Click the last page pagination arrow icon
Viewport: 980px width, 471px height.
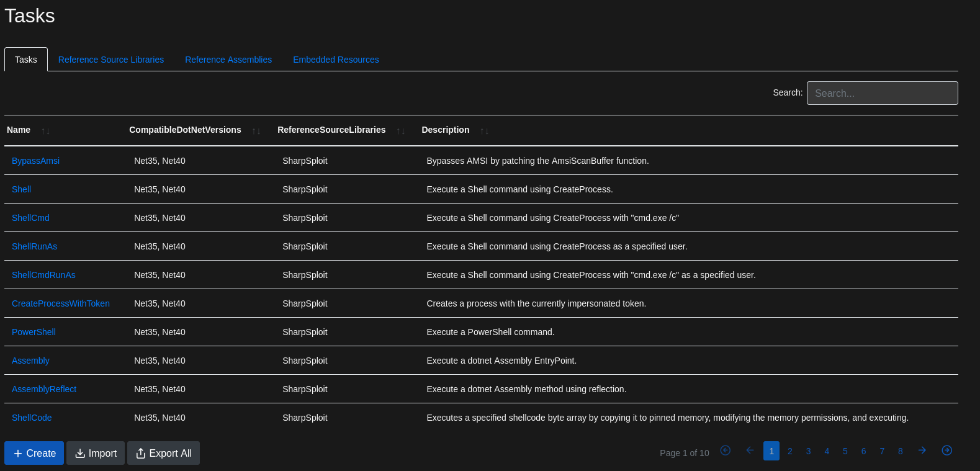pyautogui.click(x=946, y=451)
